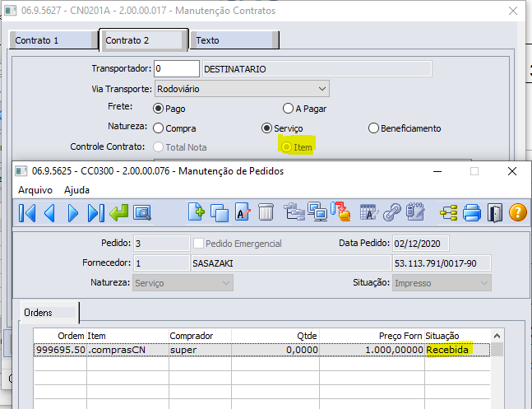Click the greyed folder hierarchy icon
The height and width of the screenshot is (409, 532).
[x=294, y=211]
